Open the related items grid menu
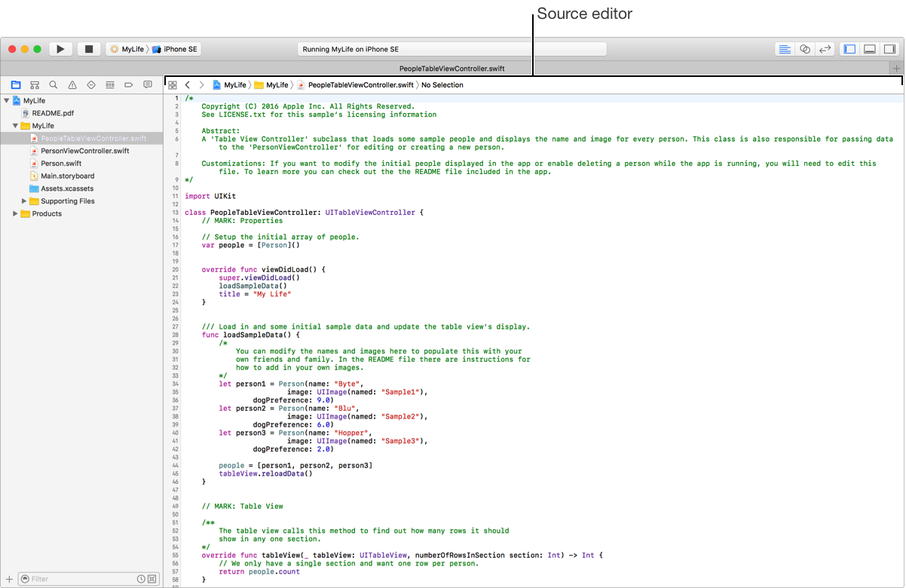Screen dimensions: 906x588 [x=173, y=85]
